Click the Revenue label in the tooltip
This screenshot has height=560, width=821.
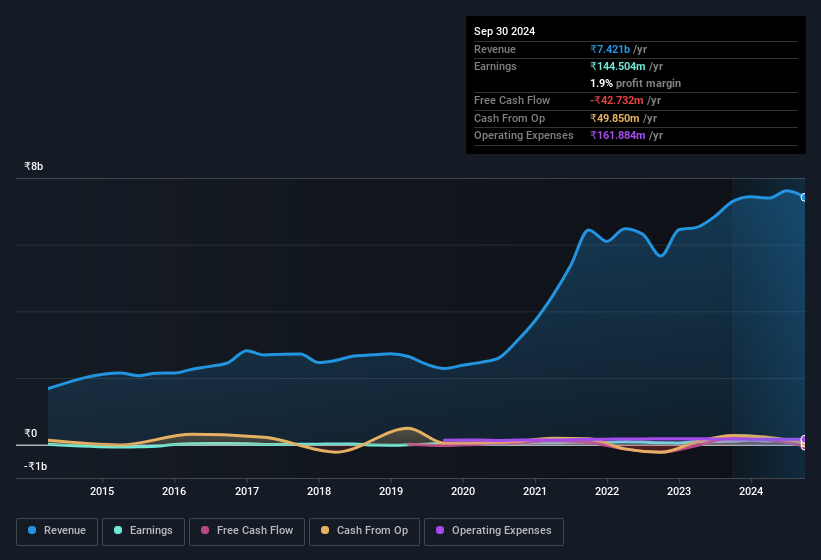(x=495, y=49)
